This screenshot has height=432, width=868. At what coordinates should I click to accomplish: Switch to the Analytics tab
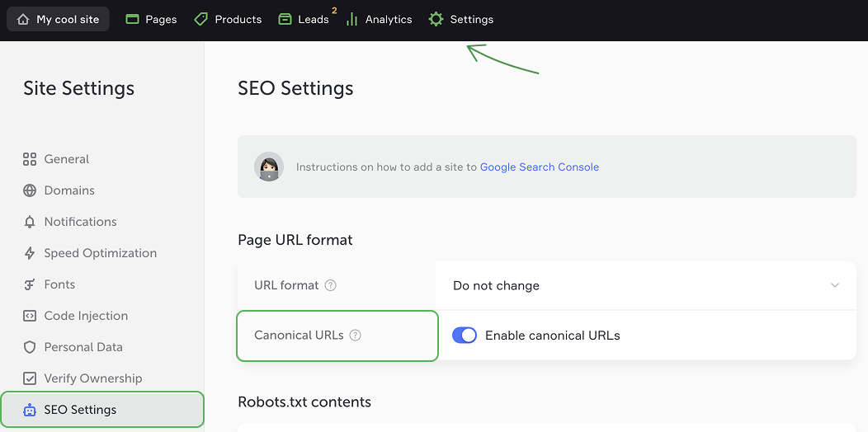tap(379, 19)
